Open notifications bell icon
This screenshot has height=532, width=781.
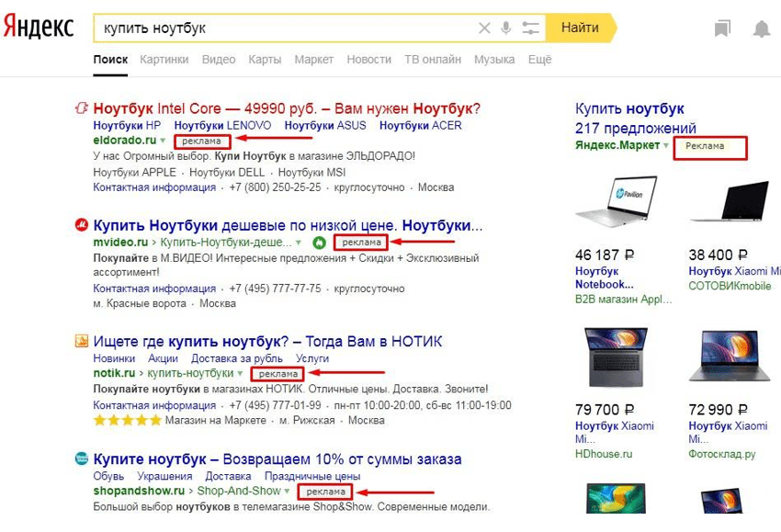coord(762,28)
